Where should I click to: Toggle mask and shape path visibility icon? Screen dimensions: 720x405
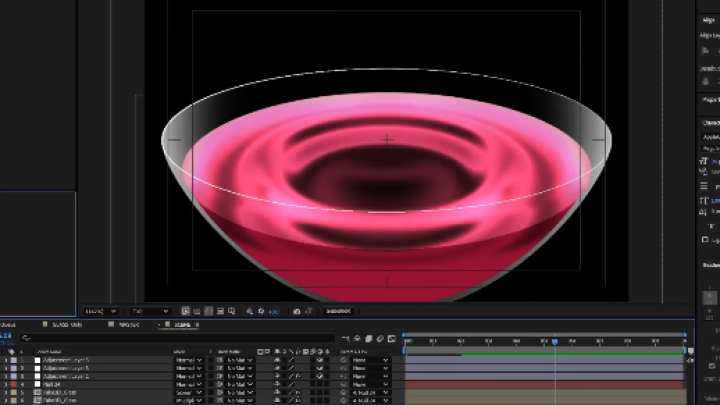[208, 312]
